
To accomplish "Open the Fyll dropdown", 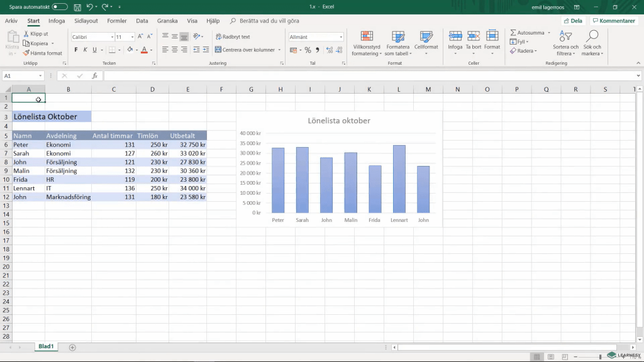I will 519,41.
